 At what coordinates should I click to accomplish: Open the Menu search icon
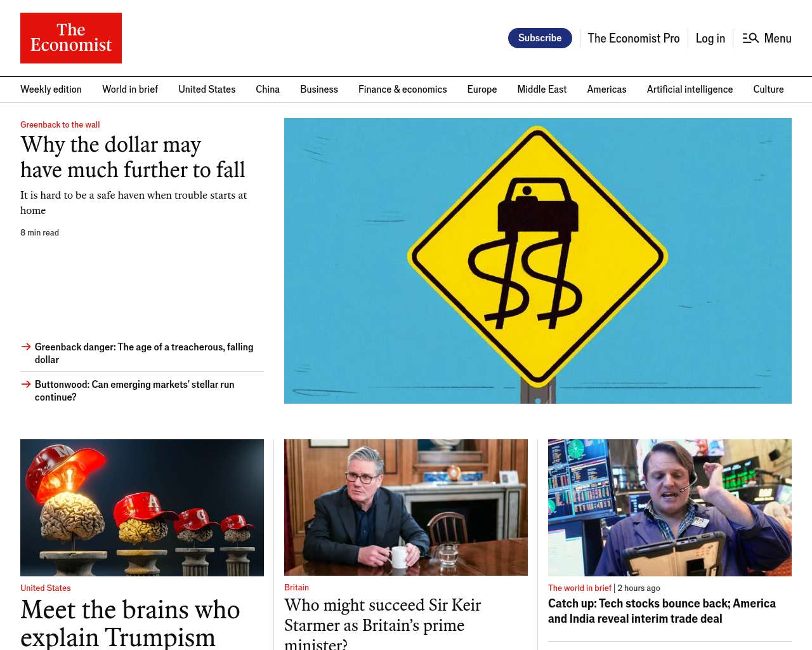pyautogui.click(x=750, y=38)
